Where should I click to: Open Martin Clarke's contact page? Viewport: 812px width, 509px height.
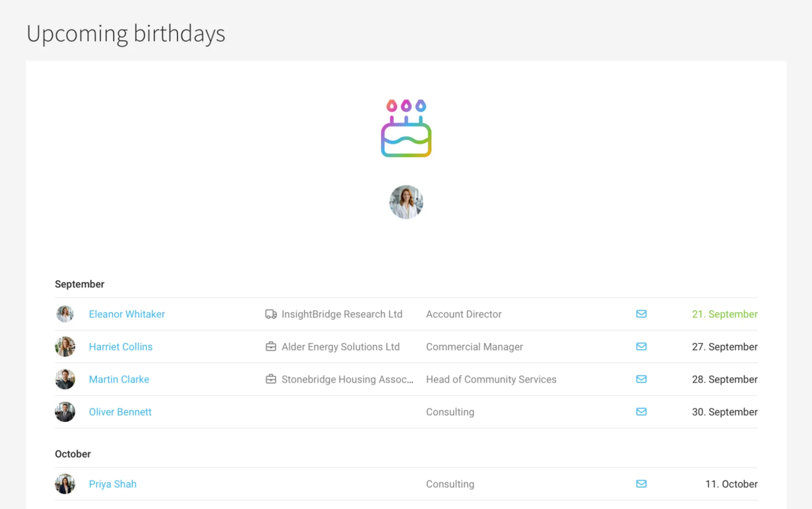(119, 379)
